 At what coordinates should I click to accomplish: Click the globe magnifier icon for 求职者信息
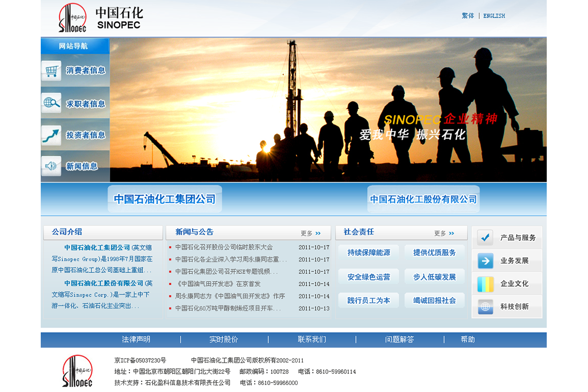pyautogui.click(x=52, y=103)
